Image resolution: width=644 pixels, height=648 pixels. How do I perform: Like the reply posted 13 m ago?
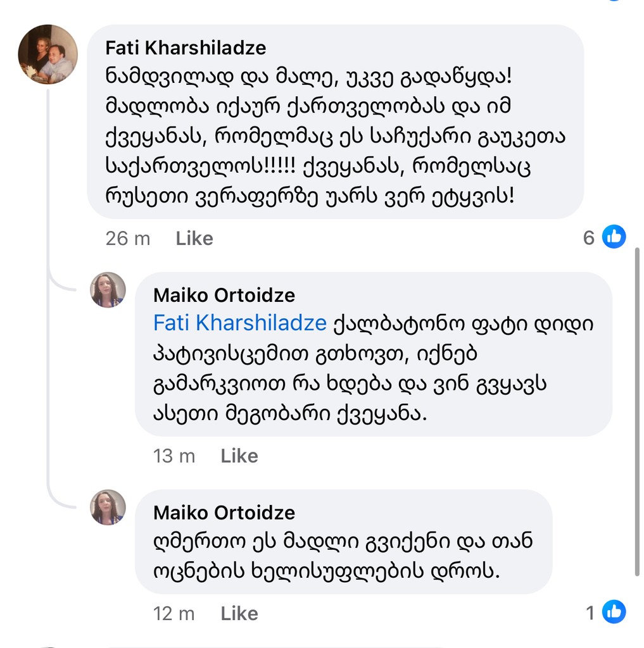pyautogui.click(x=239, y=456)
